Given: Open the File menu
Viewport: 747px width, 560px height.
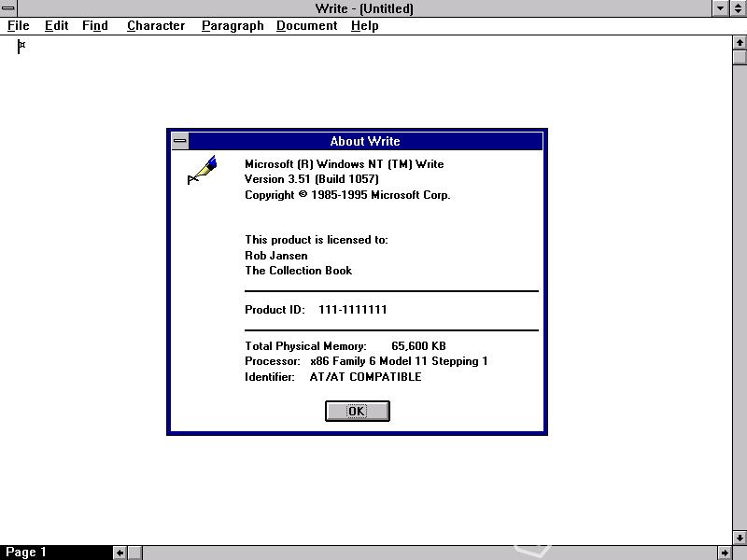Looking at the screenshot, I should click(x=19, y=26).
